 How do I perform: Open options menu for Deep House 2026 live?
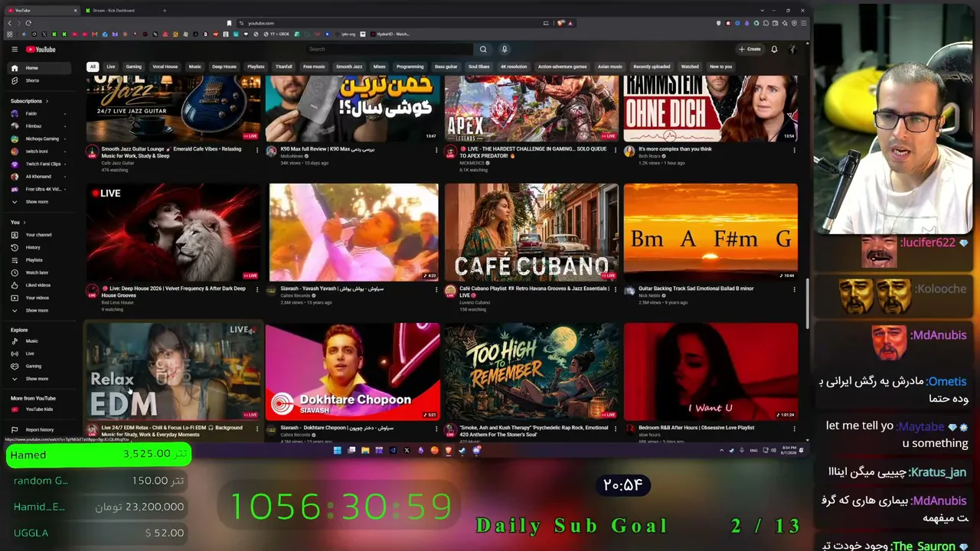257,289
